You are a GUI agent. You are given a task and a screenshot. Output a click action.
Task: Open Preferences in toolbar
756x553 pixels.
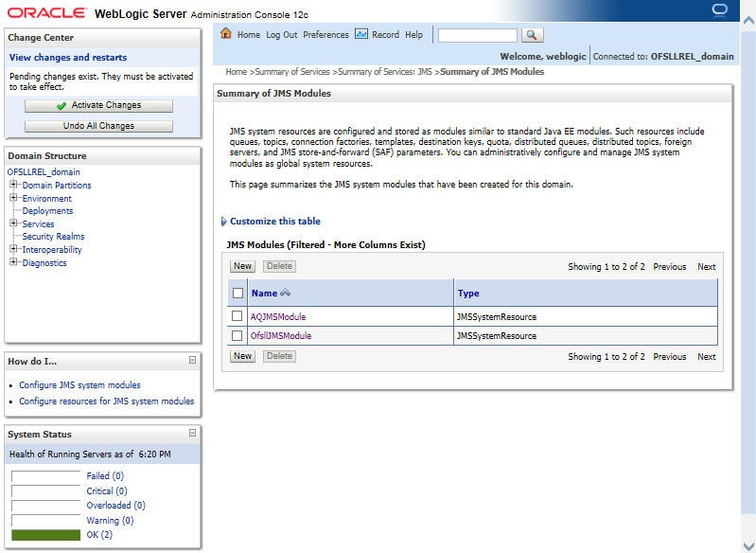[x=325, y=35]
